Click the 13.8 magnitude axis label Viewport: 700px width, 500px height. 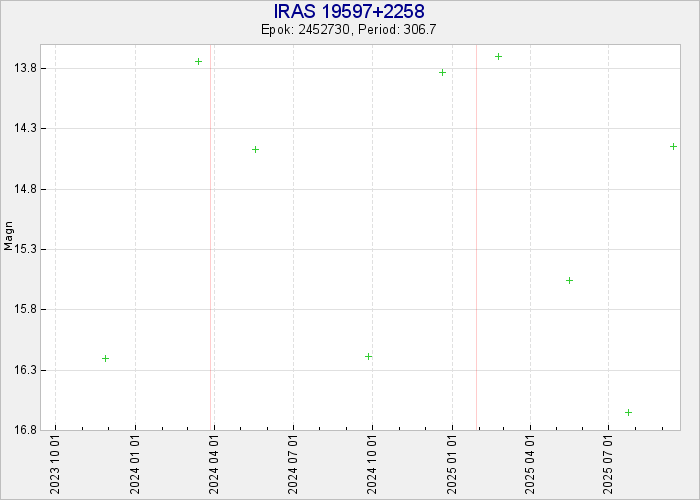[25, 68]
